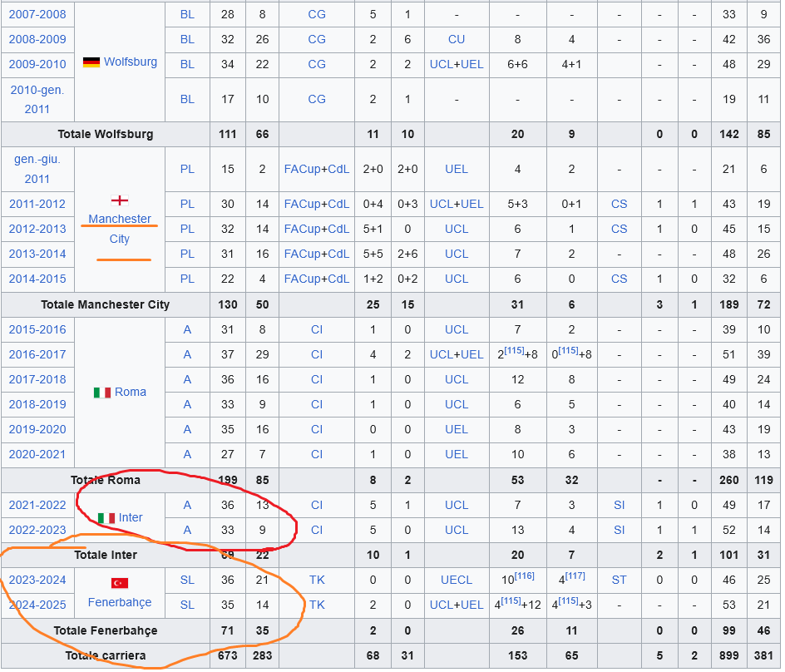Click the Italian flag next to Inter
This screenshot has height=672, width=785.
(x=106, y=518)
